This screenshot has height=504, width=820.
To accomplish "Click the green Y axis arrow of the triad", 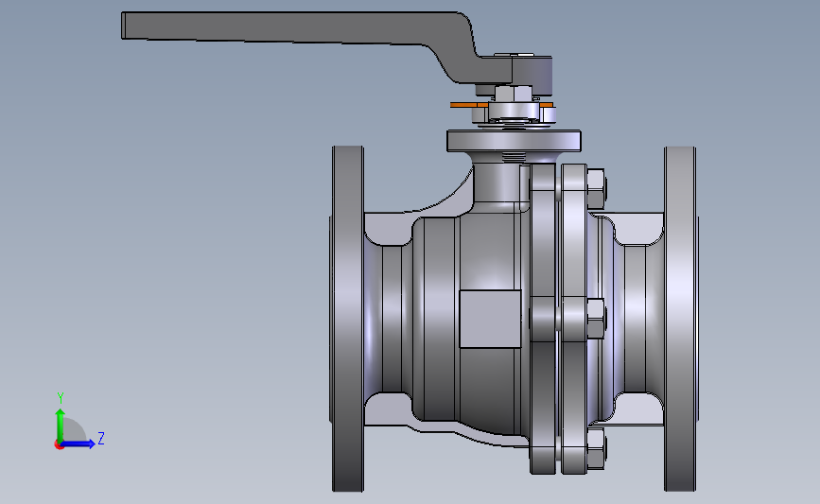I will point(61,425).
